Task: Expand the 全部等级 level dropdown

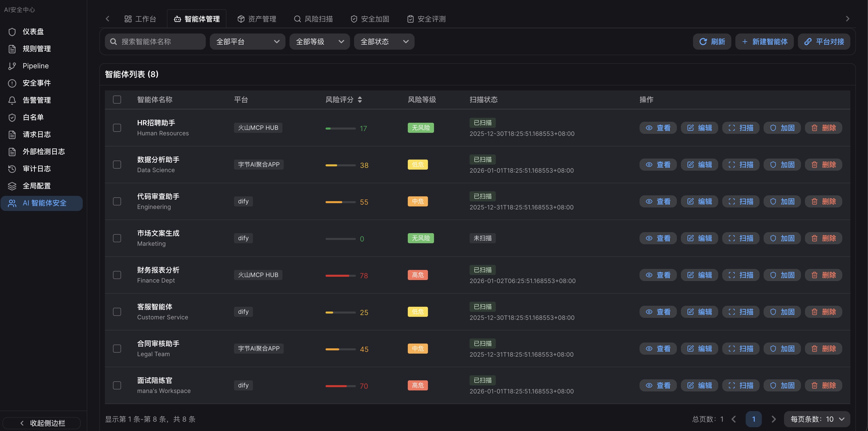Action: (x=319, y=41)
